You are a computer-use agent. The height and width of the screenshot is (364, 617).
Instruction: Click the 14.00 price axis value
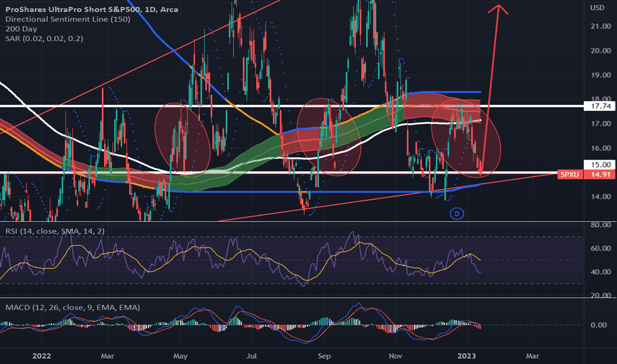coord(600,197)
